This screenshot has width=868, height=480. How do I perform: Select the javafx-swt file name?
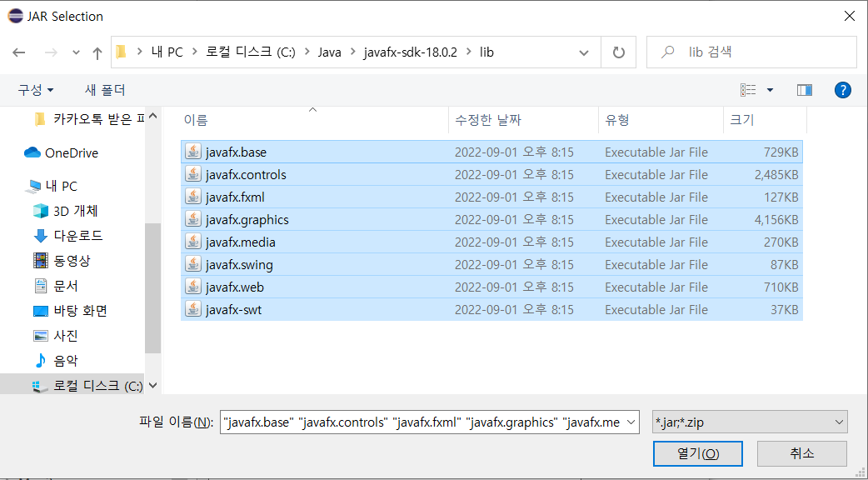(233, 310)
